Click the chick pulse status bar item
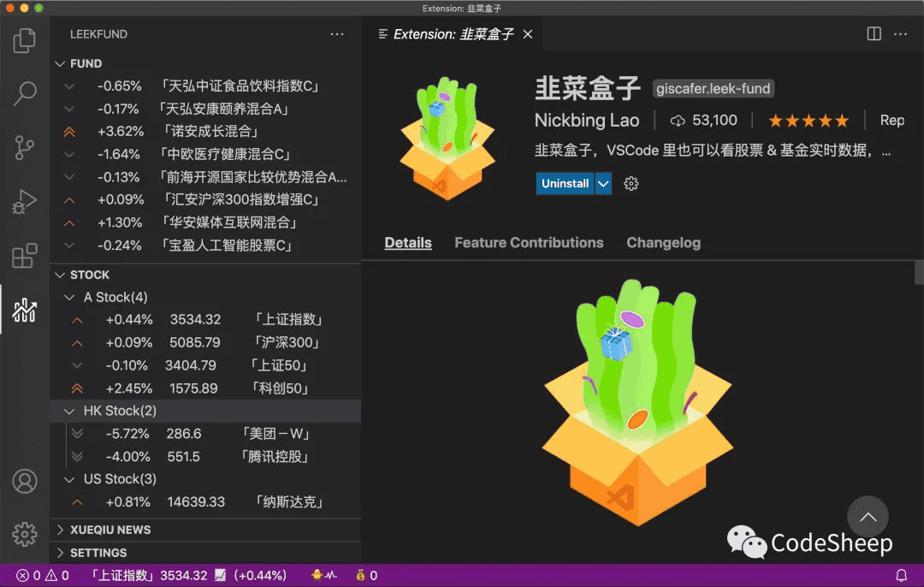 click(x=324, y=575)
